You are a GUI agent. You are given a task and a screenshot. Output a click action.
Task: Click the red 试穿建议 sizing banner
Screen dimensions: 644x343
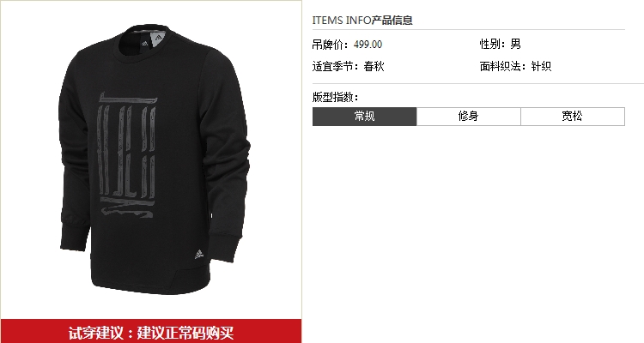[151, 331]
